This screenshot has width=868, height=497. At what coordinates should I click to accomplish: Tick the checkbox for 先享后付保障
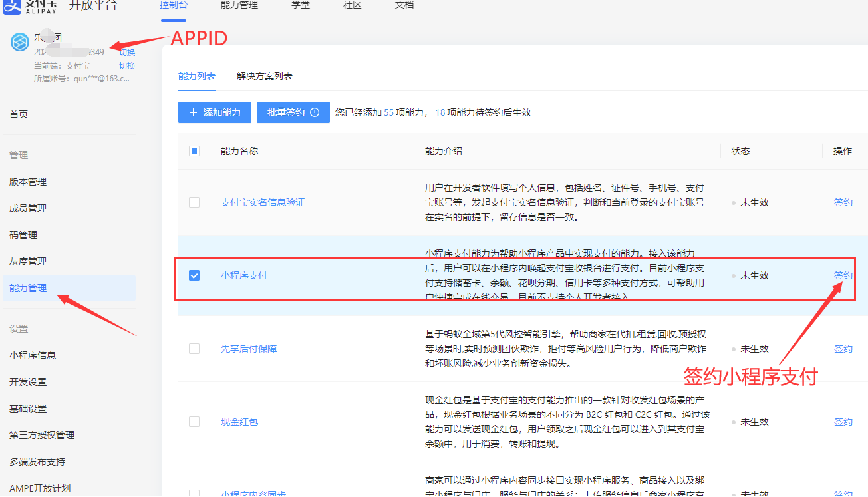[x=194, y=349]
